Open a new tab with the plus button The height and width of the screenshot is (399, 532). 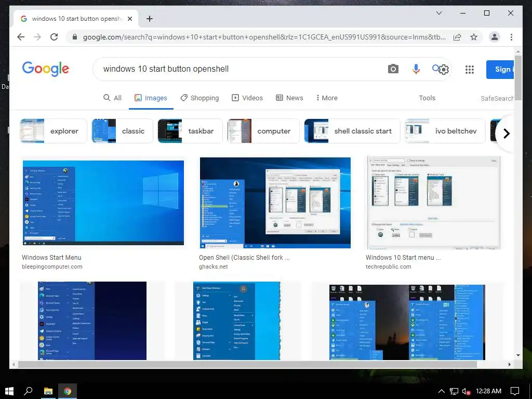(150, 19)
